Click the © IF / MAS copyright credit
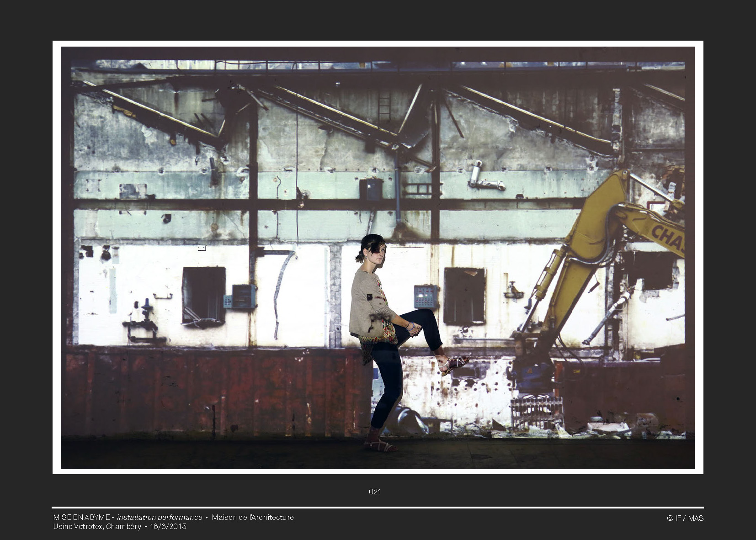This screenshot has width=756, height=540. click(x=685, y=518)
